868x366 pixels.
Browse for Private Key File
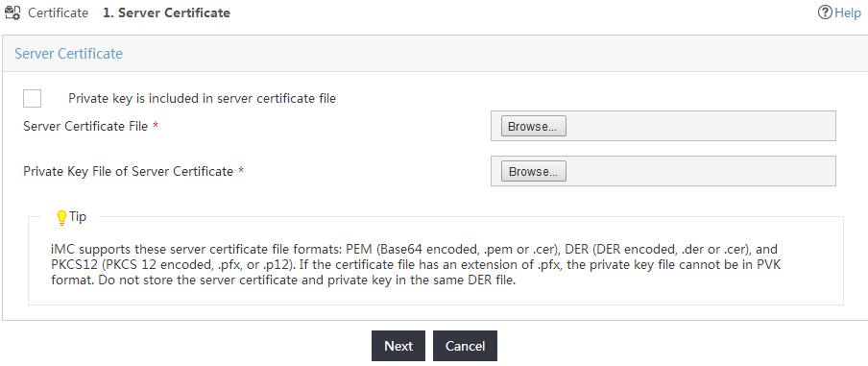tap(534, 172)
